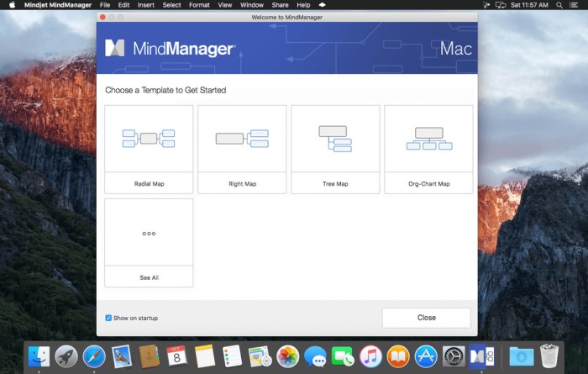The height and width of the screenshot is (374, 588).
Task: Open Safari from the dock
Action: pyautogui.click(x=94, y=356)
